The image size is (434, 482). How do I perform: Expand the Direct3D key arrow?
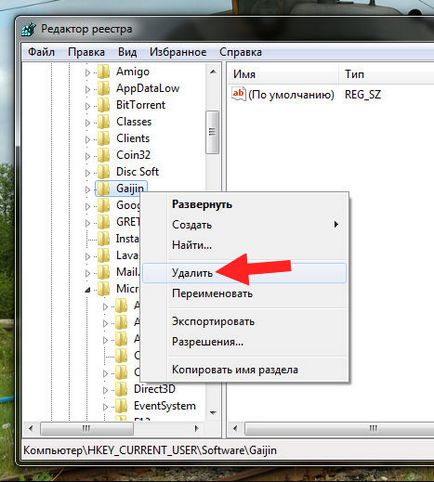tap(105, 390)
